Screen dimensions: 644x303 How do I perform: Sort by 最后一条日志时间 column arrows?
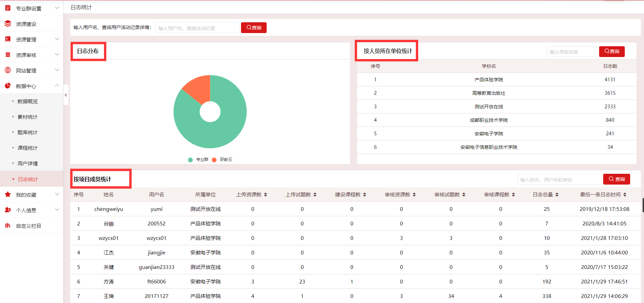625,195
